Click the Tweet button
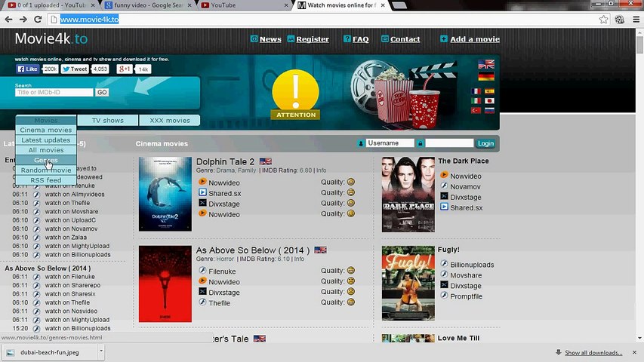The image size is (644, 362). tap(75, 69)
